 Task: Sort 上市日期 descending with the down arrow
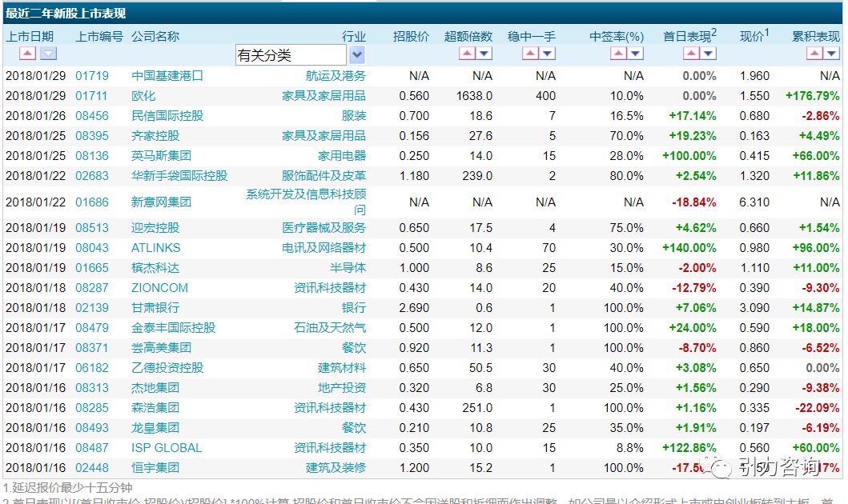coord(49,53)
